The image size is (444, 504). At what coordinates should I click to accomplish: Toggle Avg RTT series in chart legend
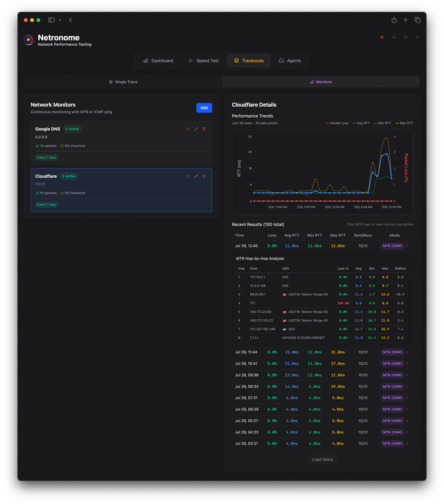(x=361, y=123)
